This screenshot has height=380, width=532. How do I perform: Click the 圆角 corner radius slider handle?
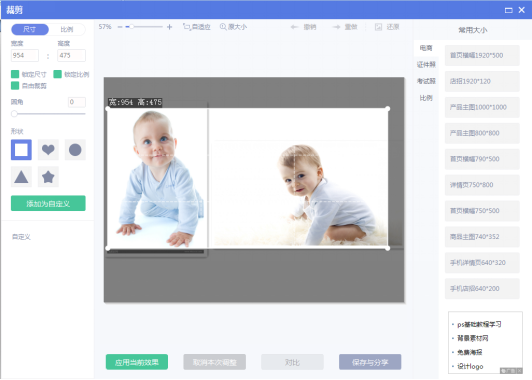14,114
